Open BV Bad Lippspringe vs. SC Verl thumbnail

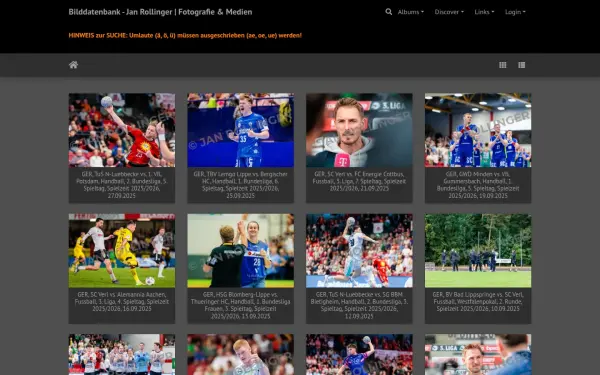point(478,251)
